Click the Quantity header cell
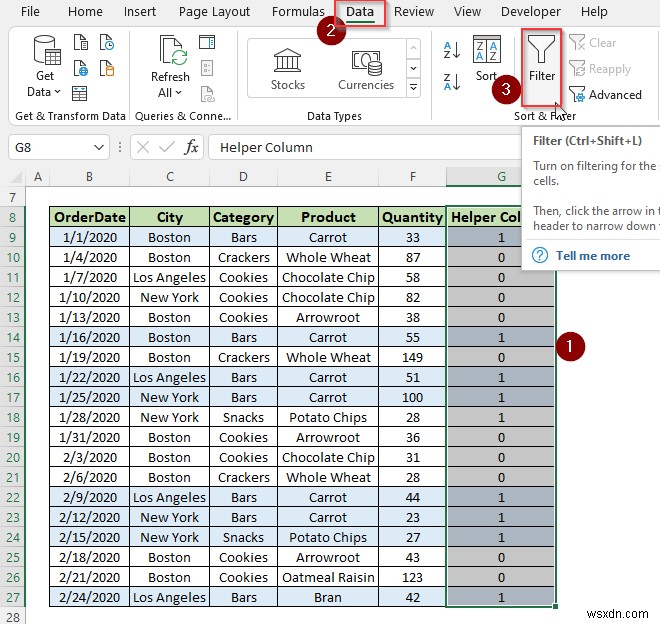This screenshot has height=624, width=660. 412,217
